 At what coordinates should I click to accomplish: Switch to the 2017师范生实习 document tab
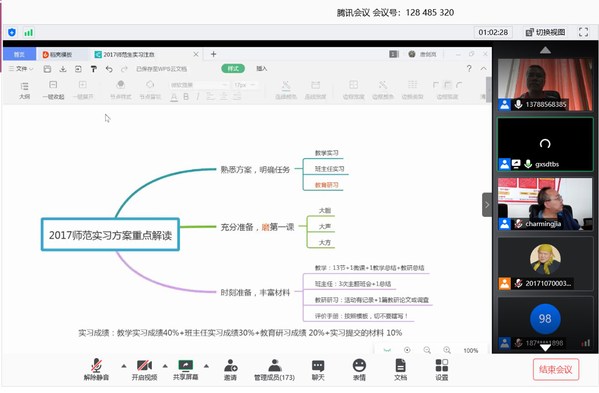tap(129, 55)
